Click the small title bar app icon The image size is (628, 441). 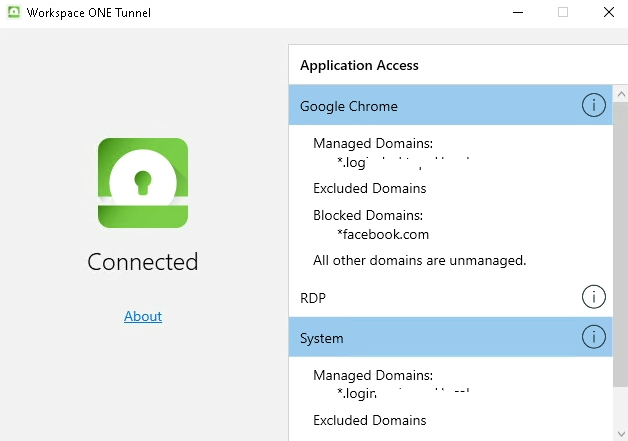tap(15, 13)
